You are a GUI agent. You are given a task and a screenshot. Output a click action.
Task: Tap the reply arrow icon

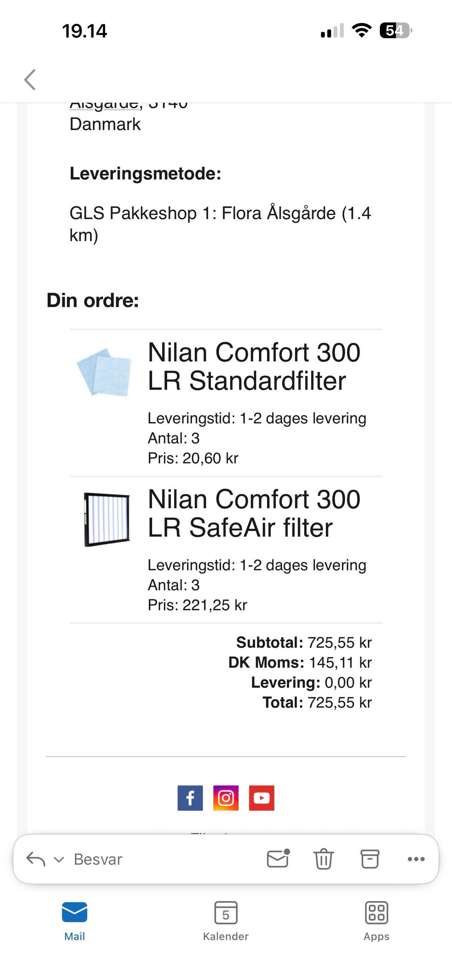pos(36,859)
